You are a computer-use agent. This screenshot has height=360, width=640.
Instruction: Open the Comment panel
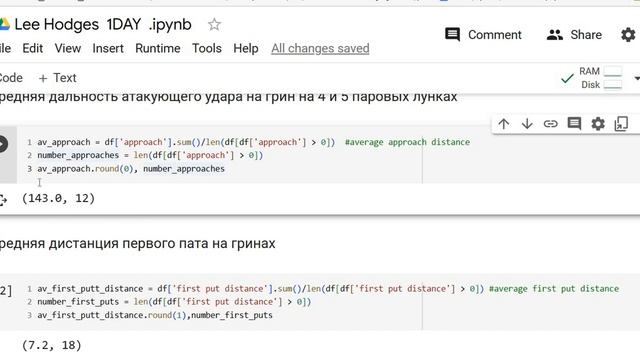pos(483,35)
